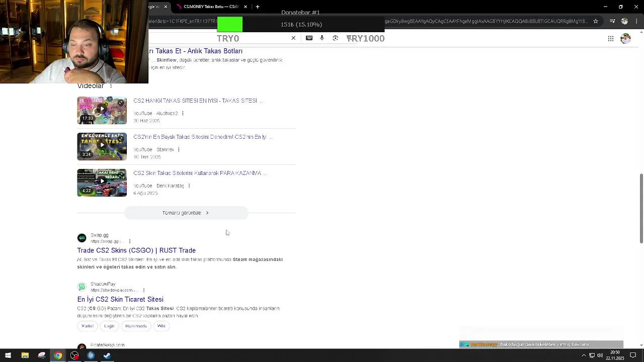The image size is (644, 362).
Task: Bookmark this page with the star icon
Action: pos(596,21)
